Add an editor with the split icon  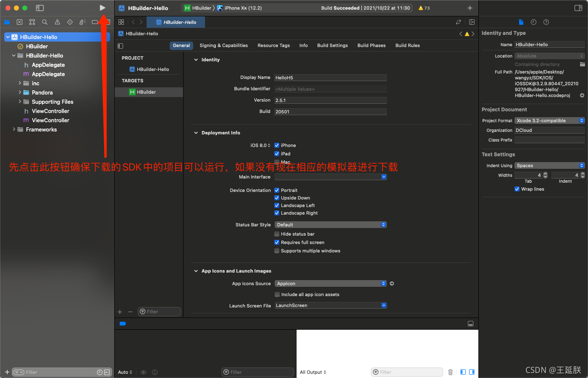[x=472, y=22]
